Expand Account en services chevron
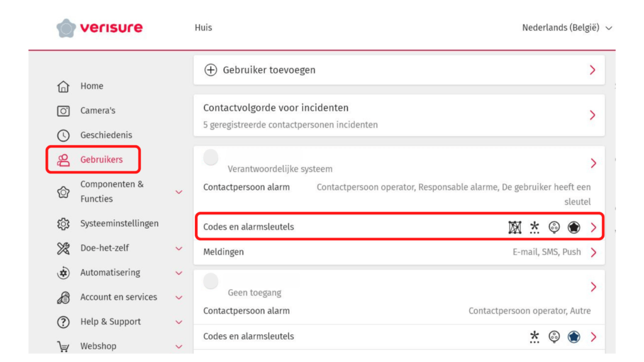 coord(179,297)
